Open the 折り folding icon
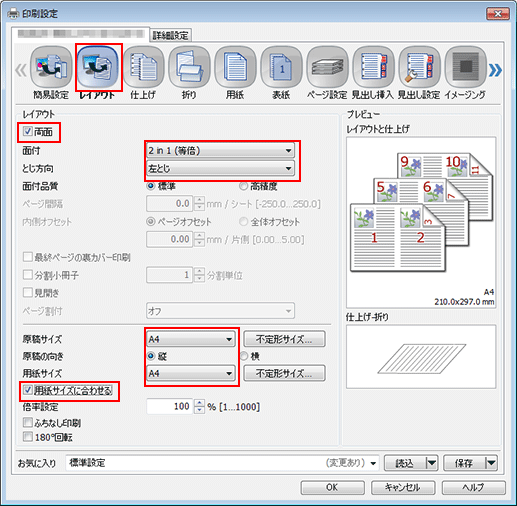The height and width of the screenshot is (506, 517). [x=189, y=67]
